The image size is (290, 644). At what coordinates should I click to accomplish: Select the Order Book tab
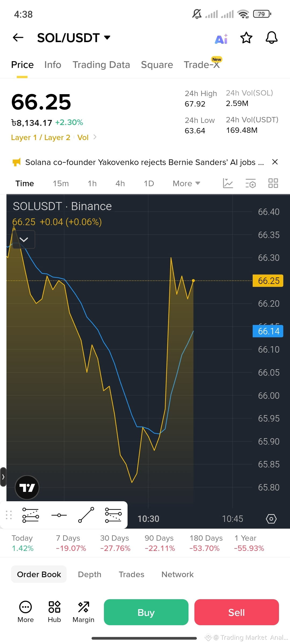(39, 574)
